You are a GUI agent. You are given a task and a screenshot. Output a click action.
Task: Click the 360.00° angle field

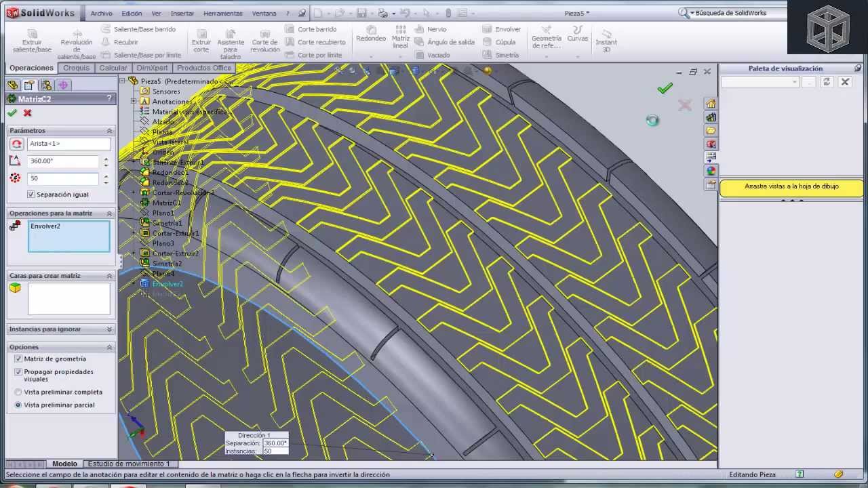63,161
